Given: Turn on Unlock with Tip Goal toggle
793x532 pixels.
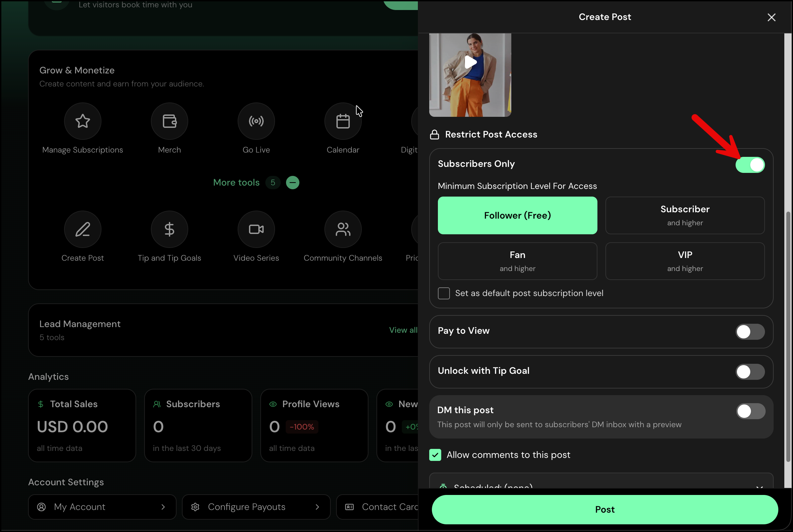Looking at the screenshot, I should click(750, 372).
